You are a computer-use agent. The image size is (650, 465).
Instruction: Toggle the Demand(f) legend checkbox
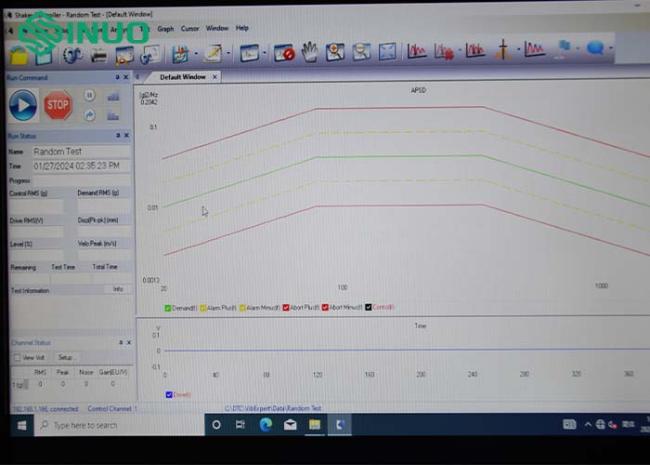pos(168,307)
